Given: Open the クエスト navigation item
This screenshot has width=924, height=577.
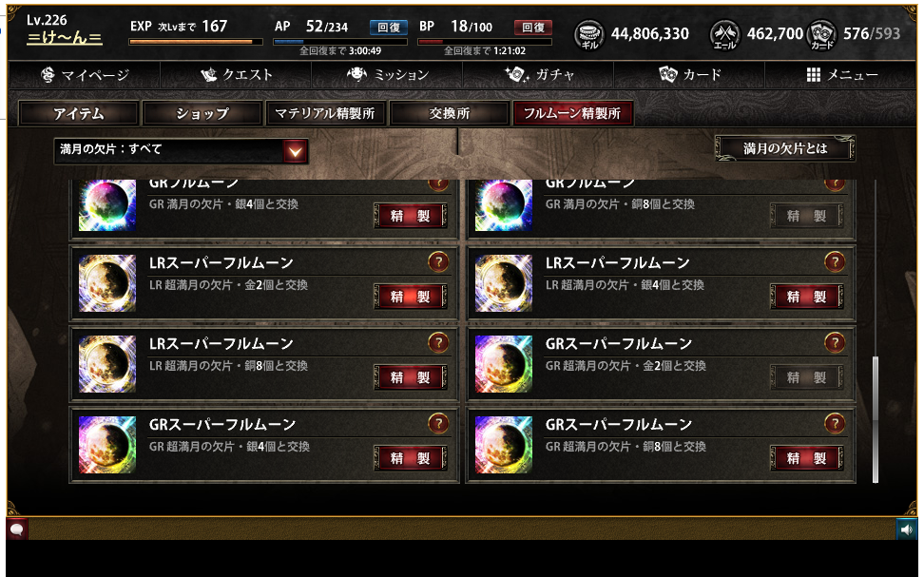Looking at the screenshot, I should [237, 75].
